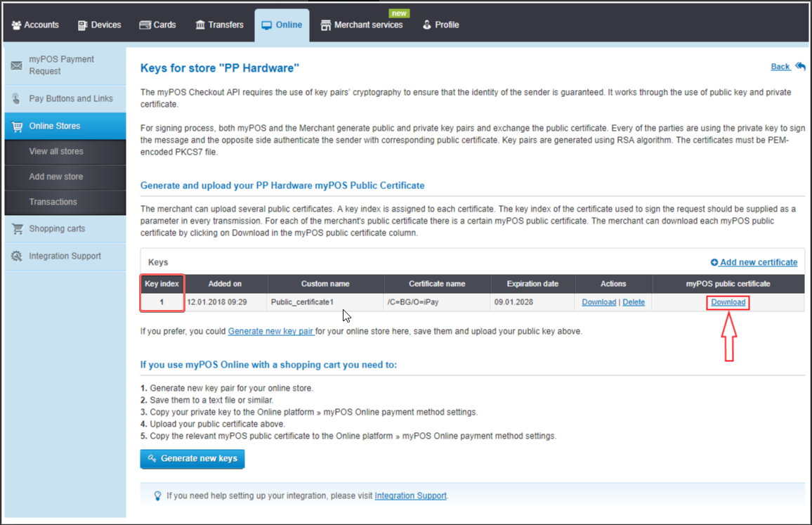Click the Devices terminal icon

pos(82,25)
